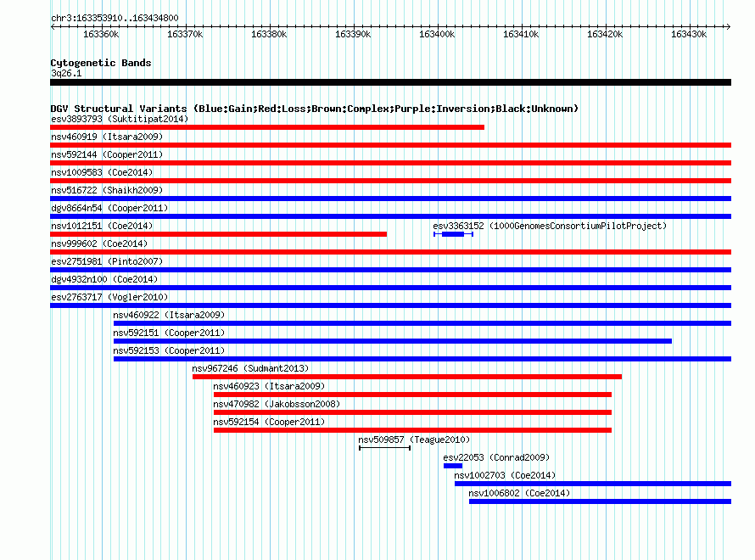
Task: Select nsv592154 (Cooper2011) label
Action: tap(269, 422)
